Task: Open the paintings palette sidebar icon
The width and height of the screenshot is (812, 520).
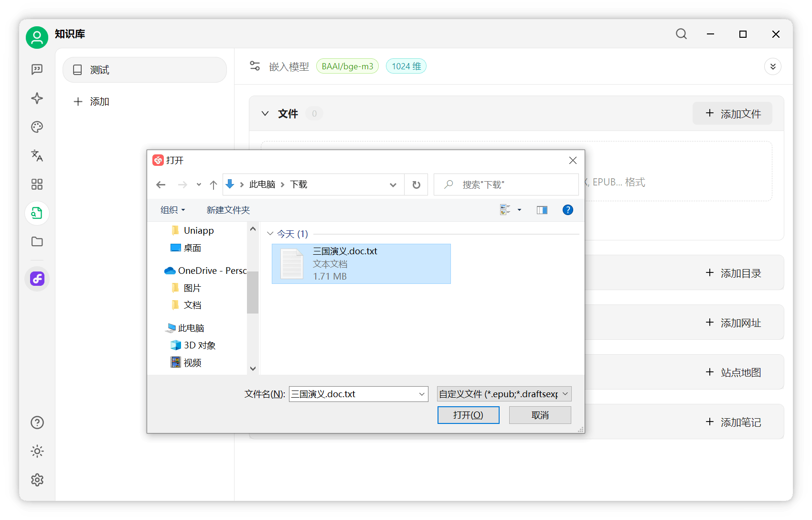Action: [37, 127]
